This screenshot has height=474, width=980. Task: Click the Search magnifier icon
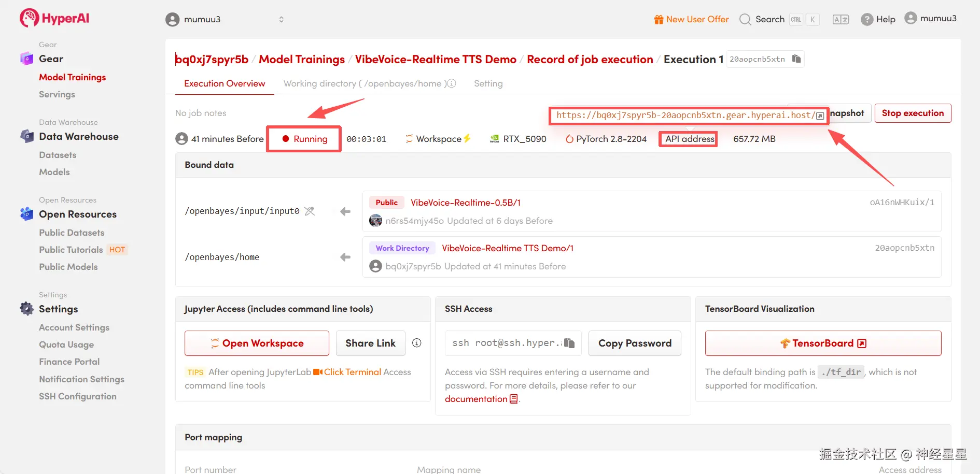tap(745, 20)
